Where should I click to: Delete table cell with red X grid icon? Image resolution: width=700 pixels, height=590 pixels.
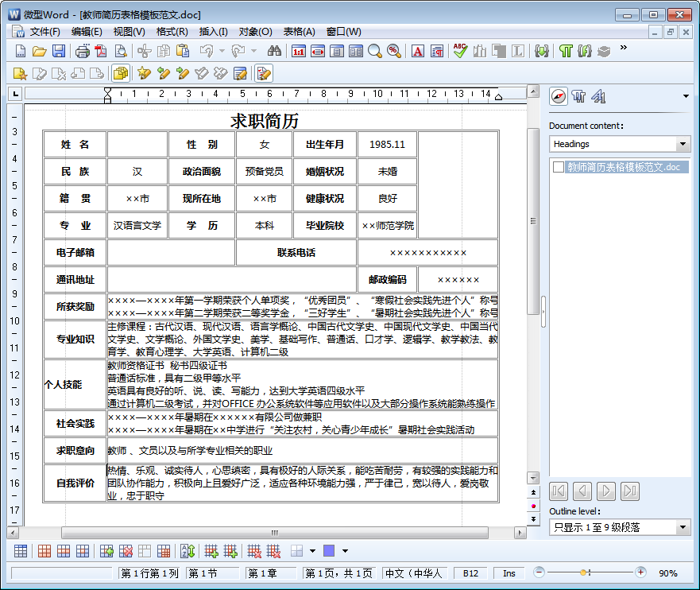tap(126, 551)
